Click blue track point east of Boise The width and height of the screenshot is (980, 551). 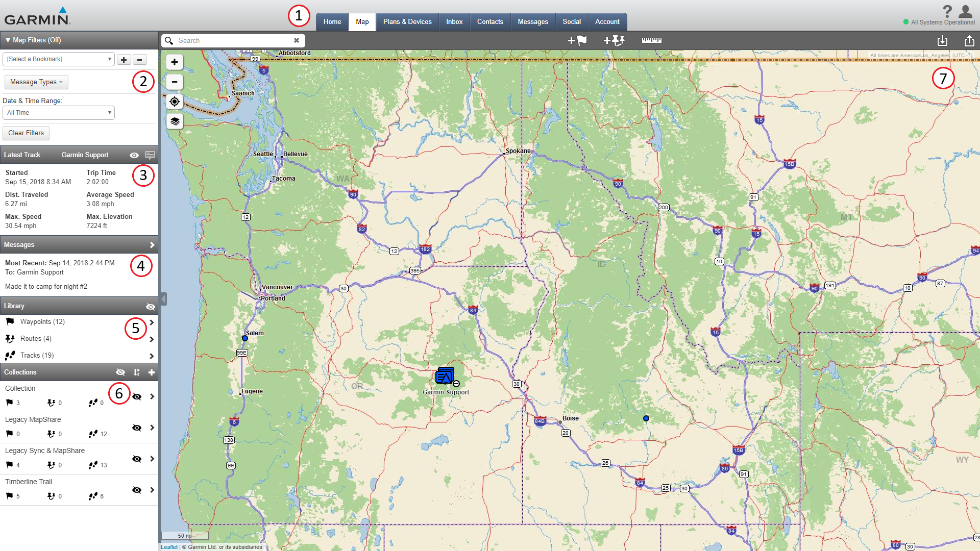pos(646,418)
